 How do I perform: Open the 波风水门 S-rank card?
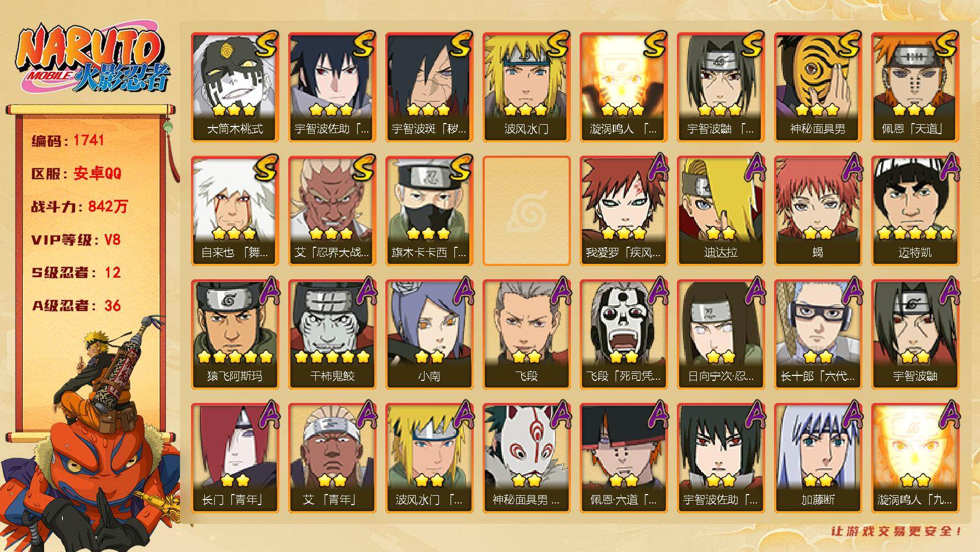point(527,87)
